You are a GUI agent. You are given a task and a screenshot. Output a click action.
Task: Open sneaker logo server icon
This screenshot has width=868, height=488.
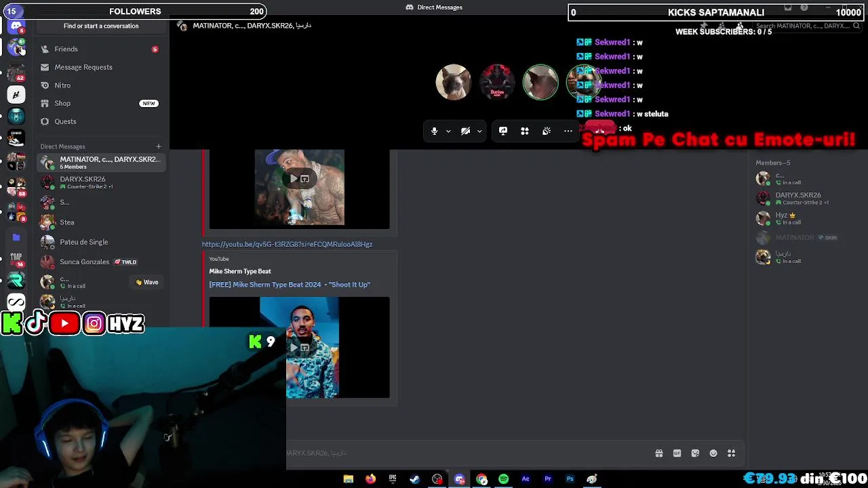16,139
